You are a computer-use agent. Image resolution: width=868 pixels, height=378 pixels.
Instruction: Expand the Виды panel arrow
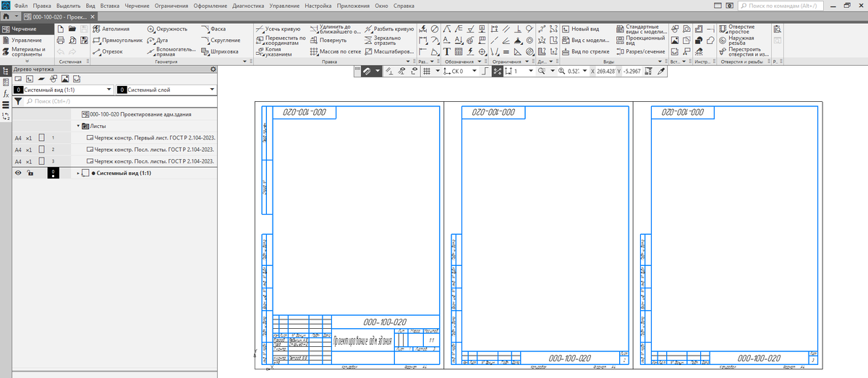click(661, 62)
